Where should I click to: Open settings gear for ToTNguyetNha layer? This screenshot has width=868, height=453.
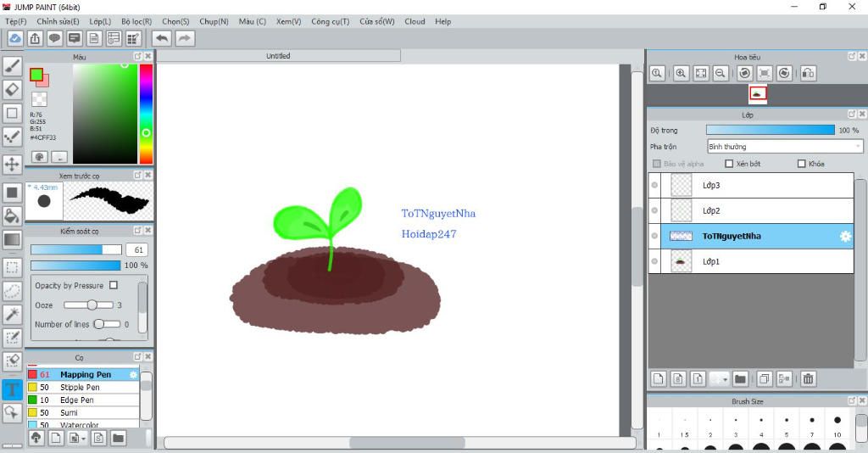pyautogui.click(x=845, y=237)
